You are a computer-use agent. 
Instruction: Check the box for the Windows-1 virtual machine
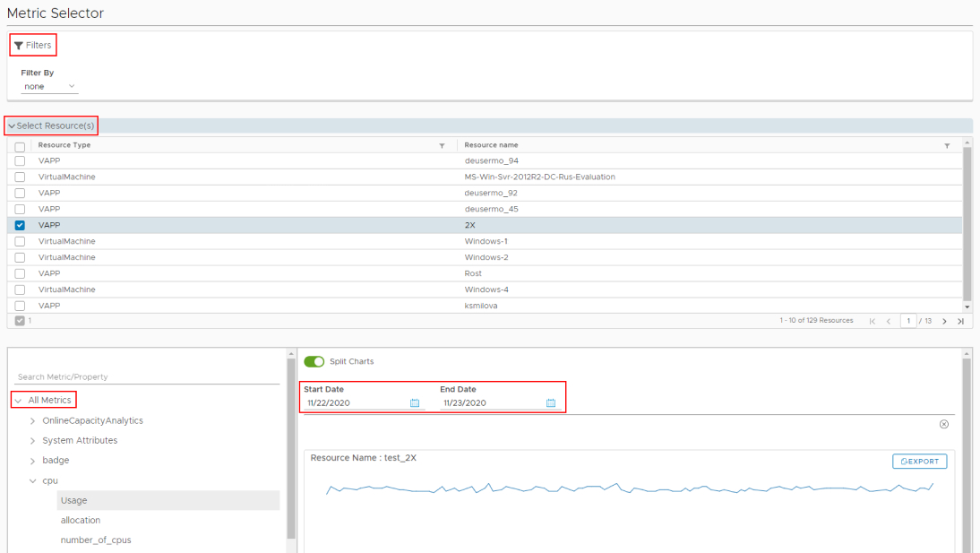tap(20, 241)
